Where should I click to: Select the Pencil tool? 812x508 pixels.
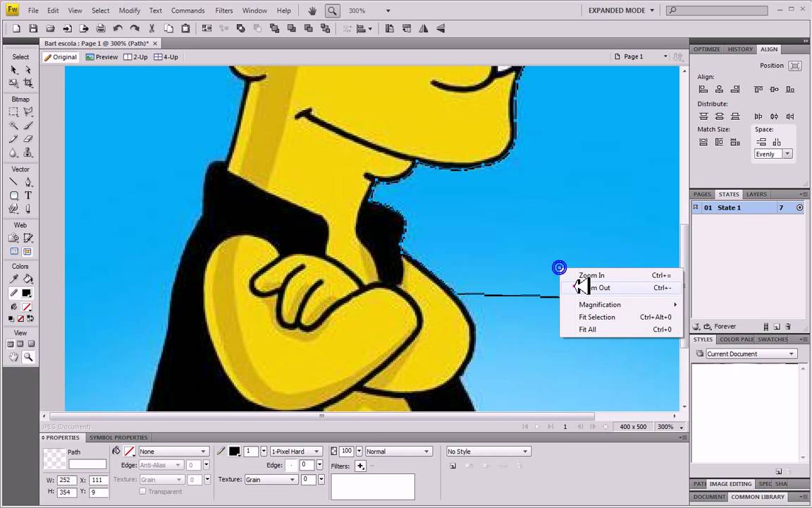(x=14, y=139)
